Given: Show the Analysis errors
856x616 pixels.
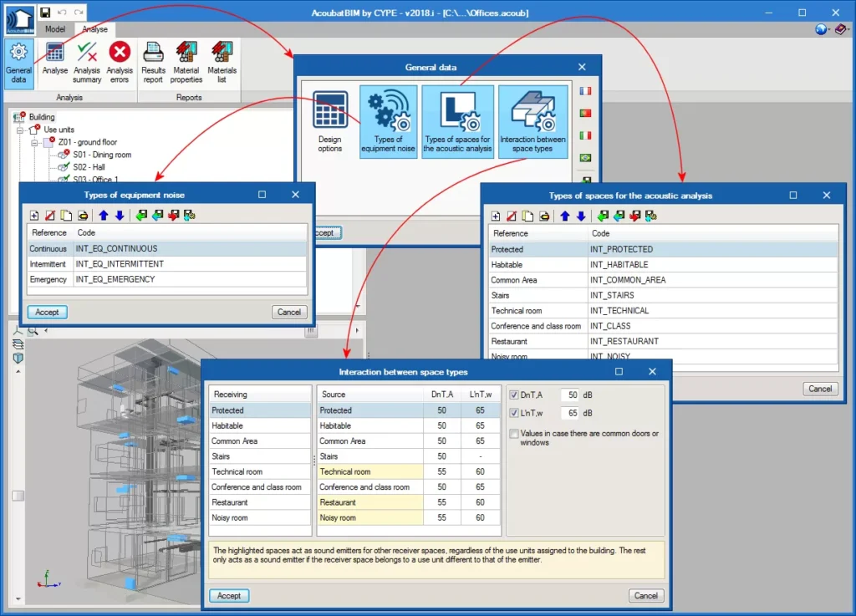Looking at the screenshot, I should pos(120,62).
